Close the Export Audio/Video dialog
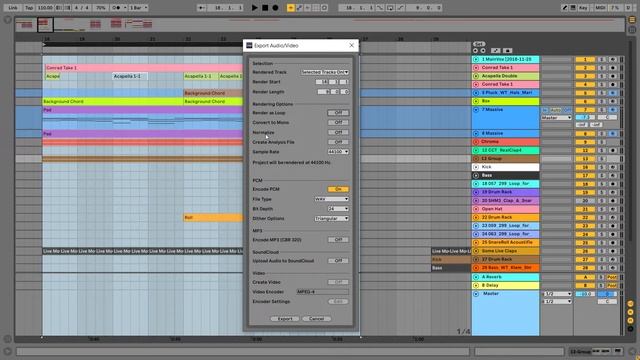640x360 pixels. pyautogui.click(x=351, y=45)
